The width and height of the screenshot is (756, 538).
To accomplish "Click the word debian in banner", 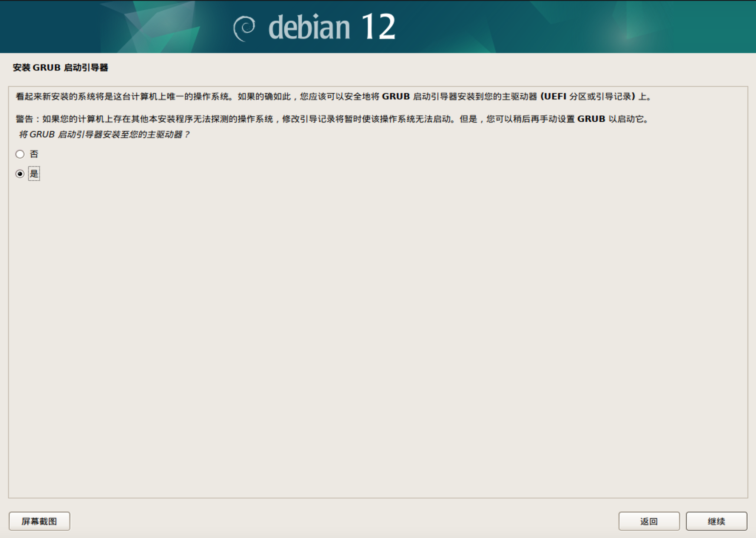I will pos(309,27).
